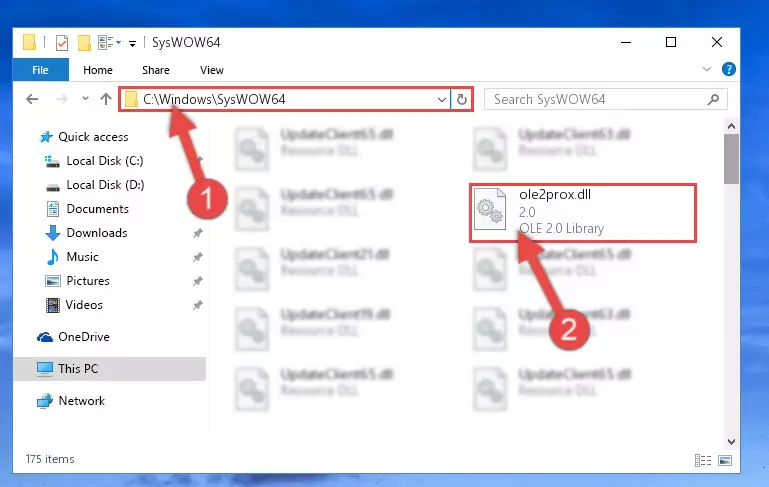
Task: Open the View ribbon tab
Action: (212, 70)
